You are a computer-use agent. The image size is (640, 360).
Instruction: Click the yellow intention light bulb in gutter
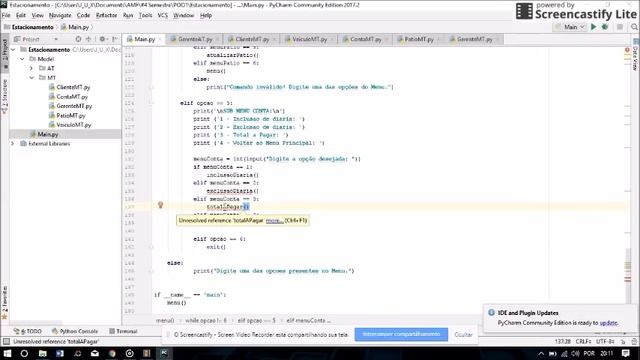[160, 205]
